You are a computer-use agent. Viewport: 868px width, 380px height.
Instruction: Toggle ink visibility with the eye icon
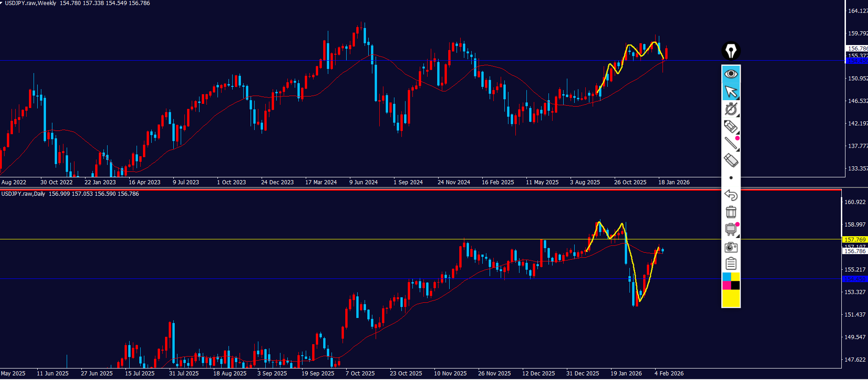click(731, 74)
